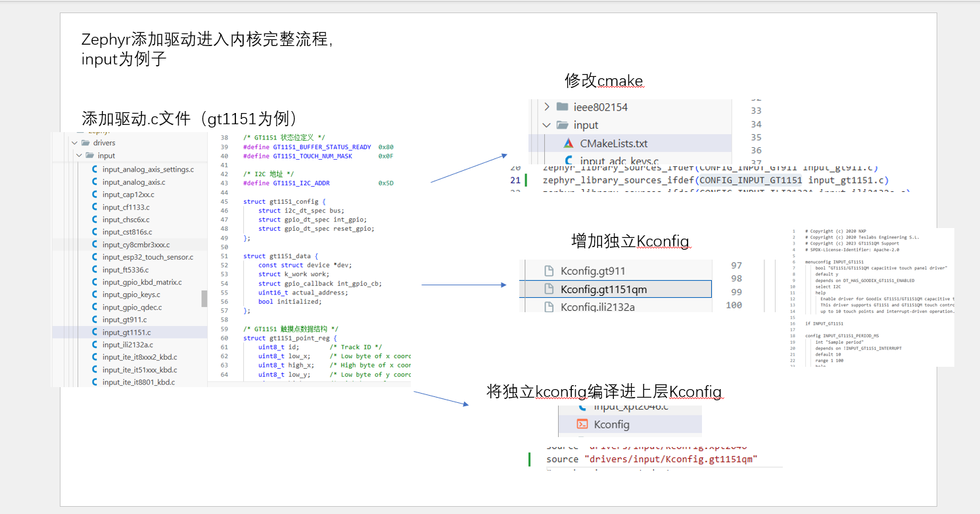The width and height of the screenshot is (980, 514).
Task: Click the C icon beside input_esp32_touch_sensor.c
Action: [96, 257]
